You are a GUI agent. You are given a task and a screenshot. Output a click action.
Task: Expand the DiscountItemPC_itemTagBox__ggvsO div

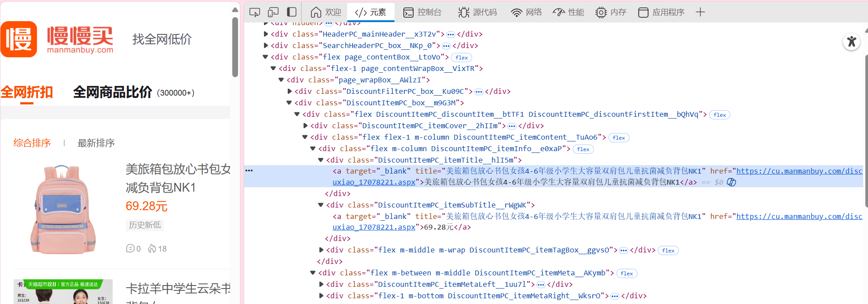click(321, 250)
